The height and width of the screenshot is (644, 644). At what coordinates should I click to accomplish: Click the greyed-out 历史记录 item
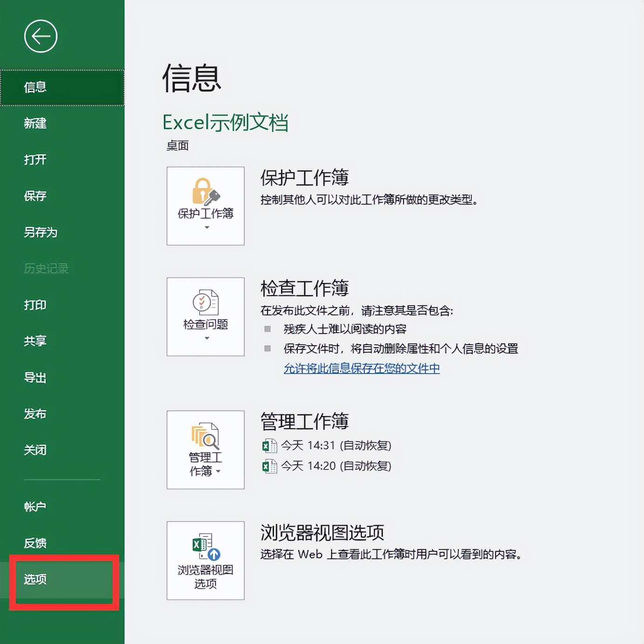point(62,268)
